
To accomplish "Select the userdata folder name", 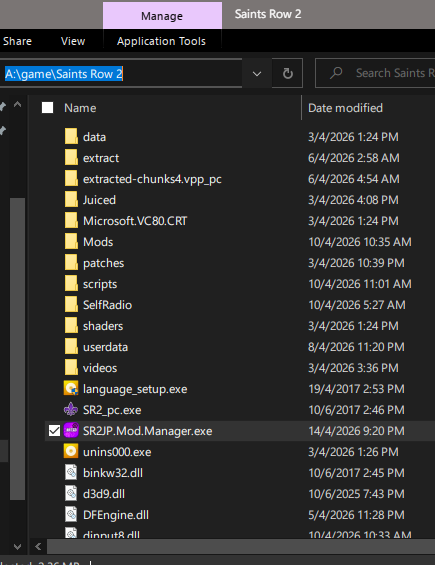I will [x=105, y=347].
